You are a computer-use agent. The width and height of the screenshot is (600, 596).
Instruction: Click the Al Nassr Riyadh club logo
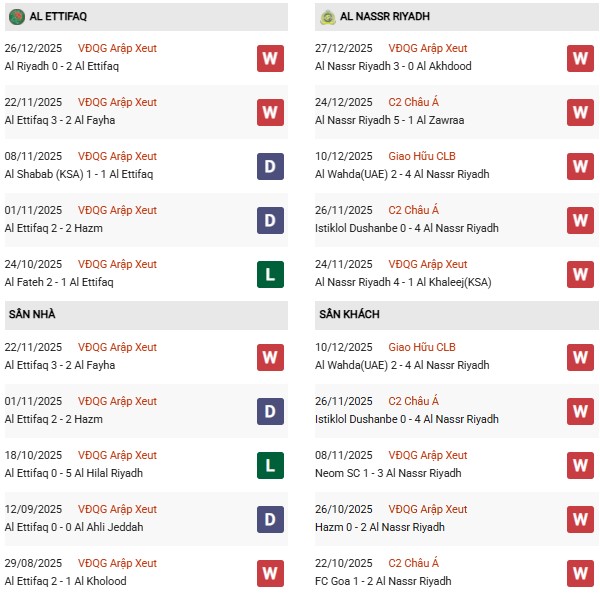point(327,17)
